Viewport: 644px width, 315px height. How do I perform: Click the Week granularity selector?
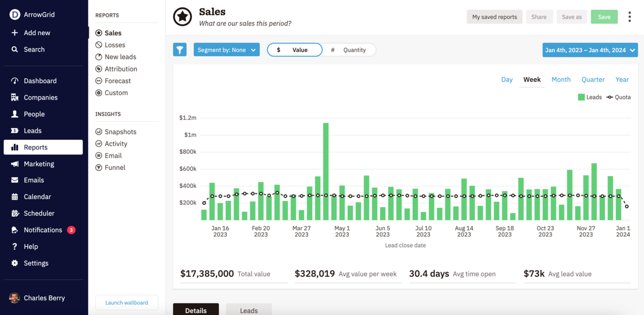tap(532, 79)
